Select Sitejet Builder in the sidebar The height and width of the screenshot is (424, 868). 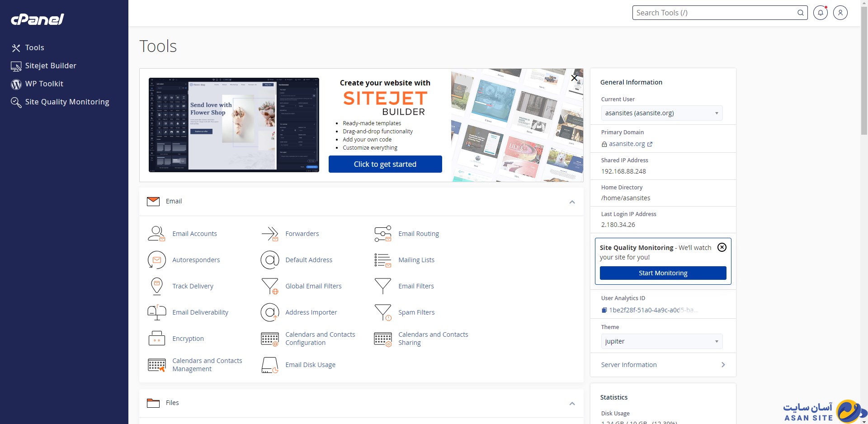(51, 66)
